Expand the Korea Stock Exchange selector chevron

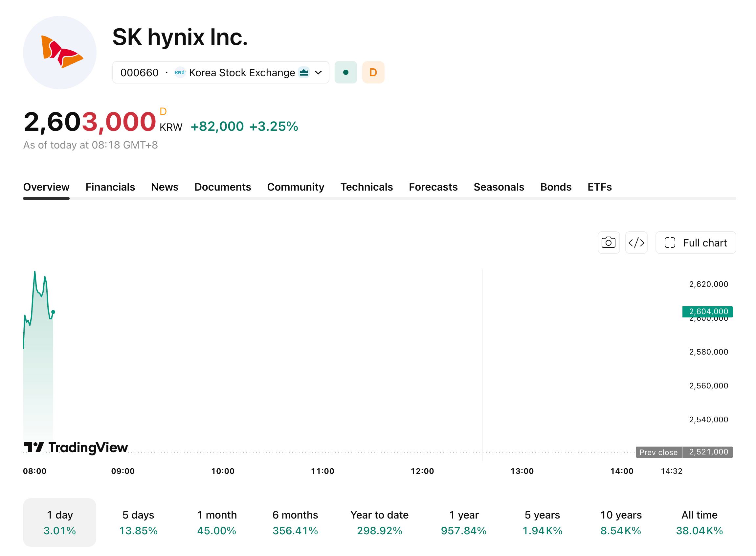[318, 72]
